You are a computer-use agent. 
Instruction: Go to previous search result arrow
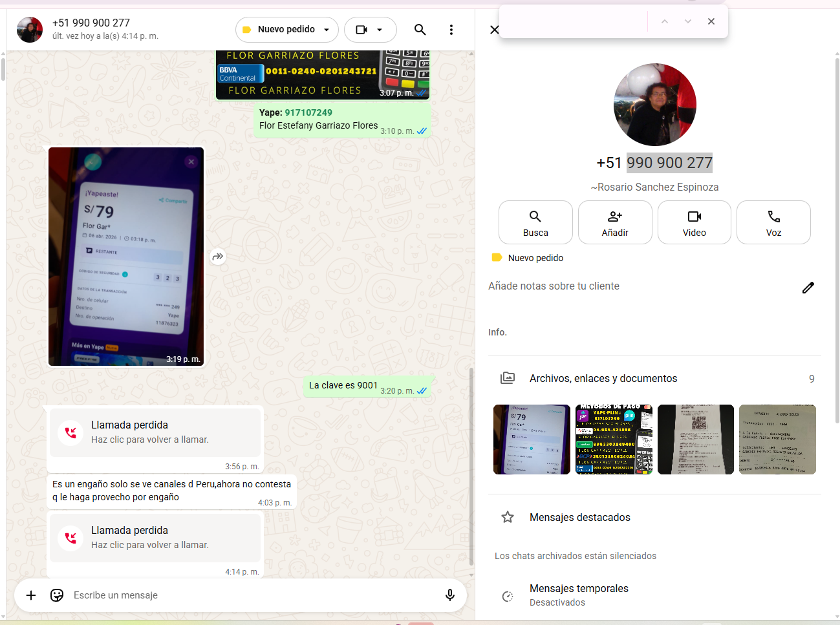coord(664,21)
